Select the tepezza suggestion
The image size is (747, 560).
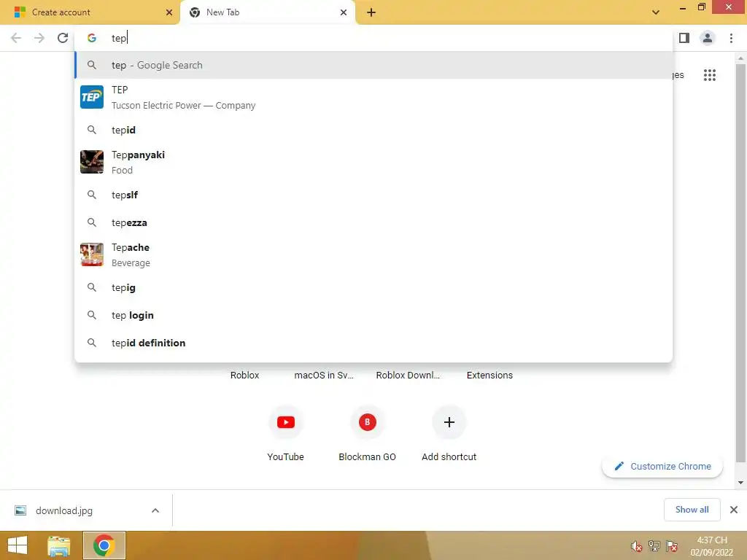click(373, 222)
